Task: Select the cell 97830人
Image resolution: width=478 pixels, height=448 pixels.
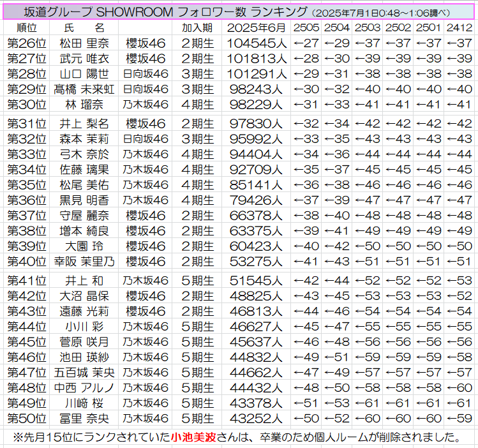Action: [x=256, y=123]
